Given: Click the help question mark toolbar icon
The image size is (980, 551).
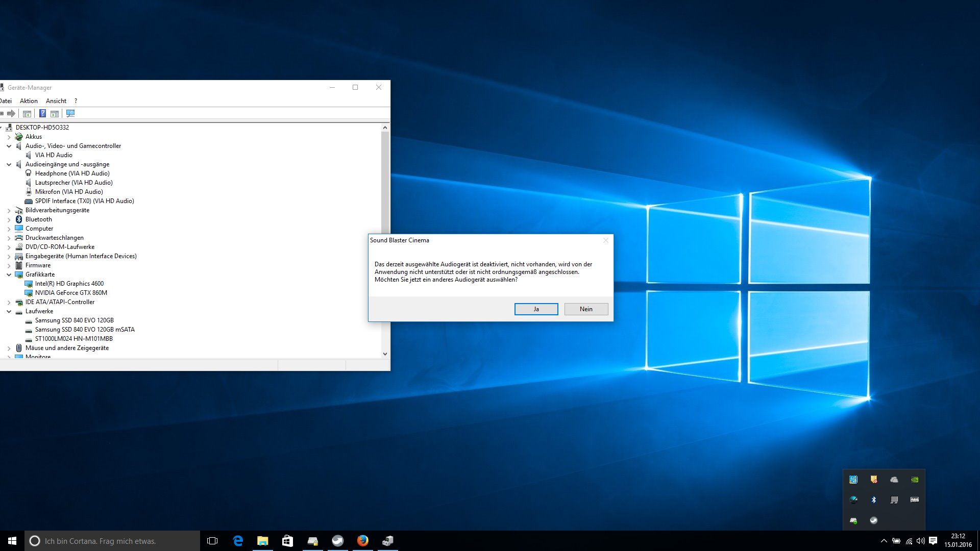Looking at the screenshot, I should (43, 113).
